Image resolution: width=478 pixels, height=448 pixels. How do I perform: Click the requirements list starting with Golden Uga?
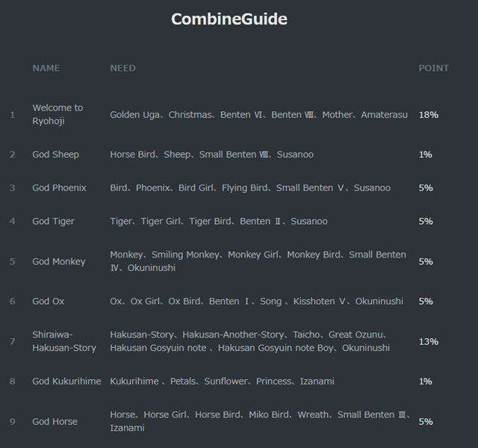pos(258,115)
